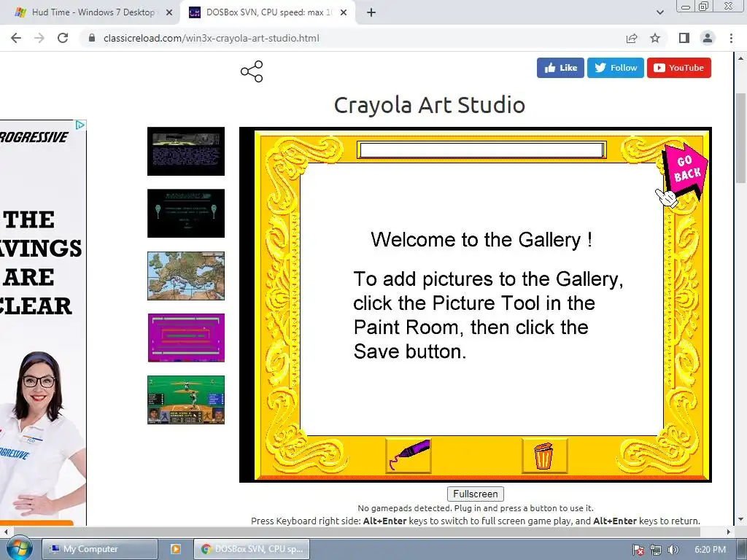Image resolution: width=747 pixels, height=560 pixels.
Task: Toggle the browser side panel
Action: click(x=684, y=38)
